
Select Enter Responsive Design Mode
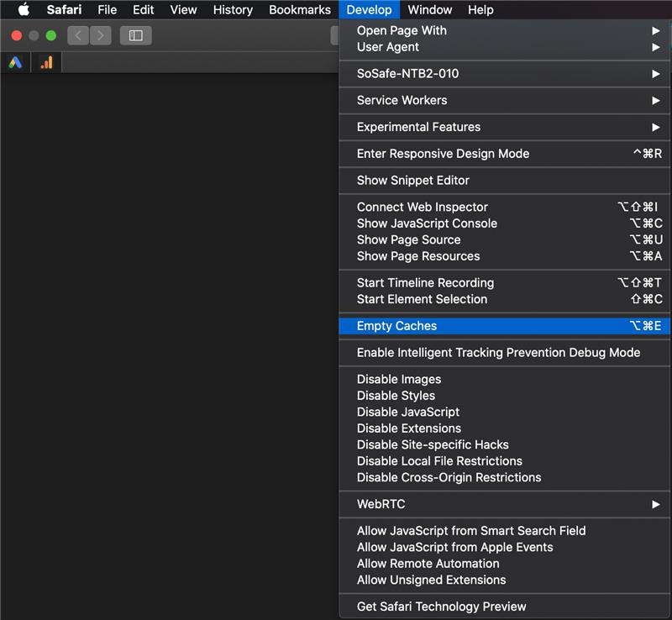pos(443,154)
